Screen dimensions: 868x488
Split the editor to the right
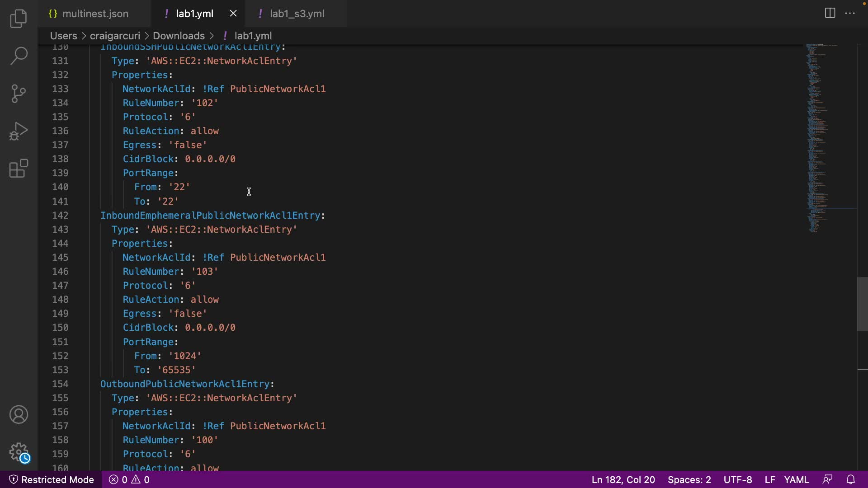click(x=830, y=13)
